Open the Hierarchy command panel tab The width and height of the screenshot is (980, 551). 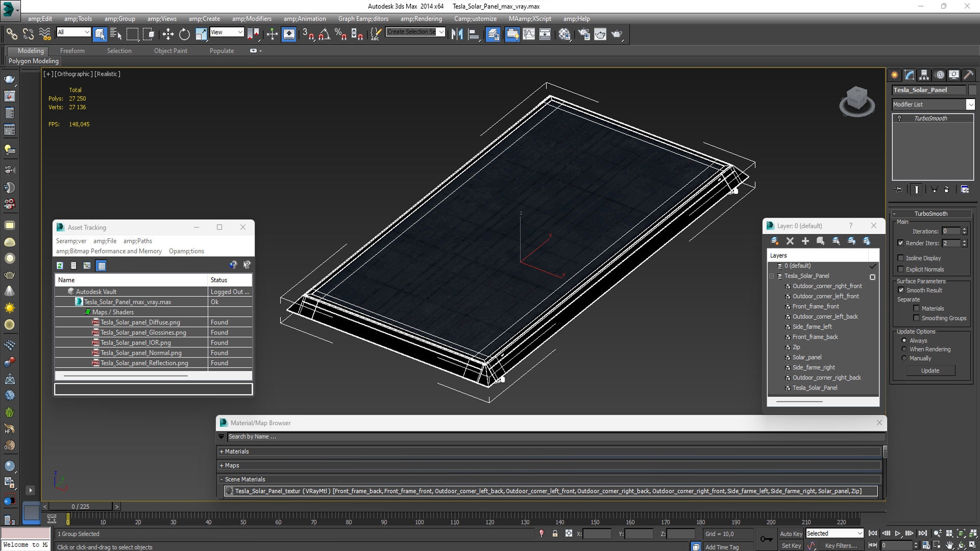924,75
